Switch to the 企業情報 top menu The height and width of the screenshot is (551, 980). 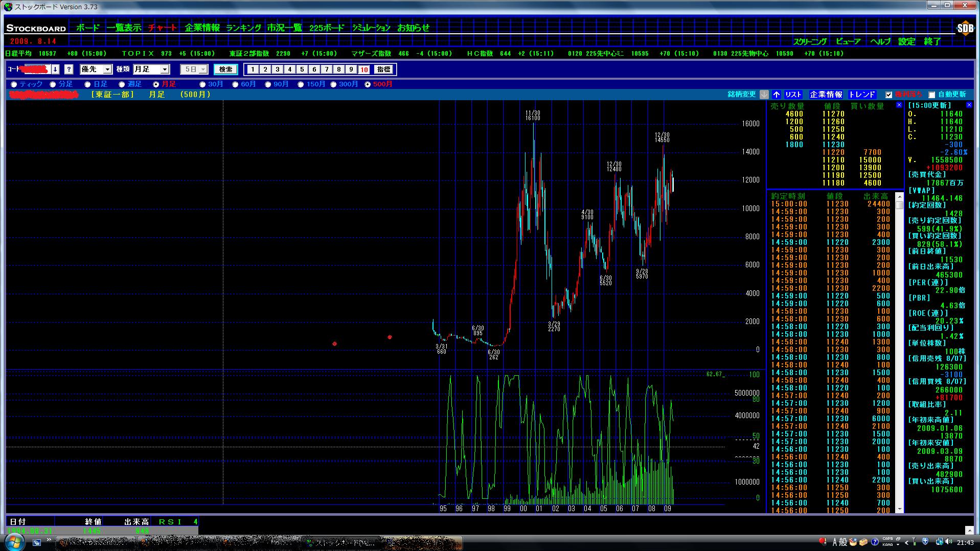tap(202, 28)
